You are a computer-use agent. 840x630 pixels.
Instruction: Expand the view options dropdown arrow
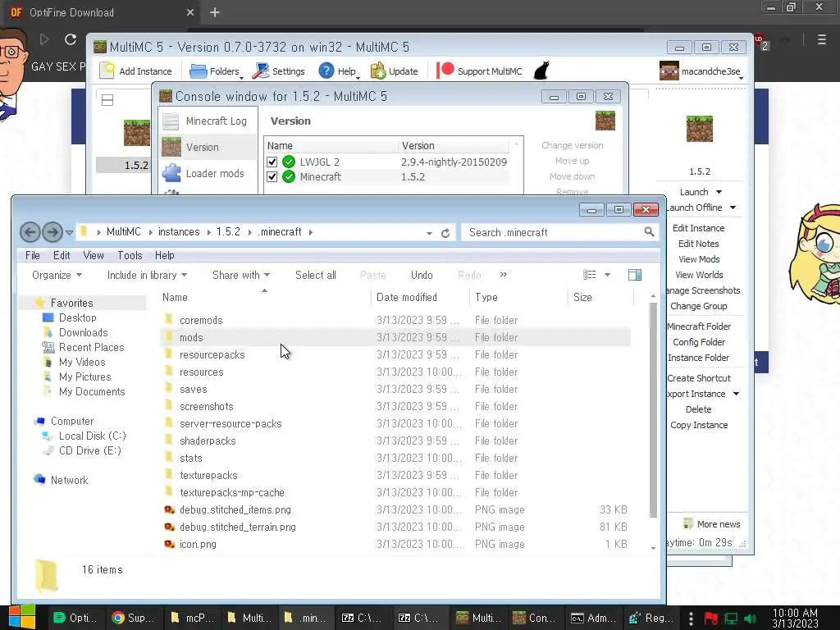coord(608,275)
